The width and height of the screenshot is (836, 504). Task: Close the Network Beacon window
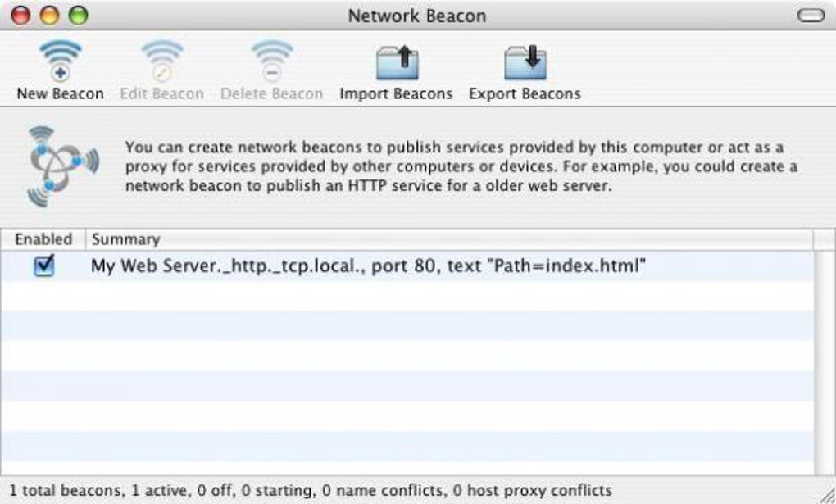point(20,16)
